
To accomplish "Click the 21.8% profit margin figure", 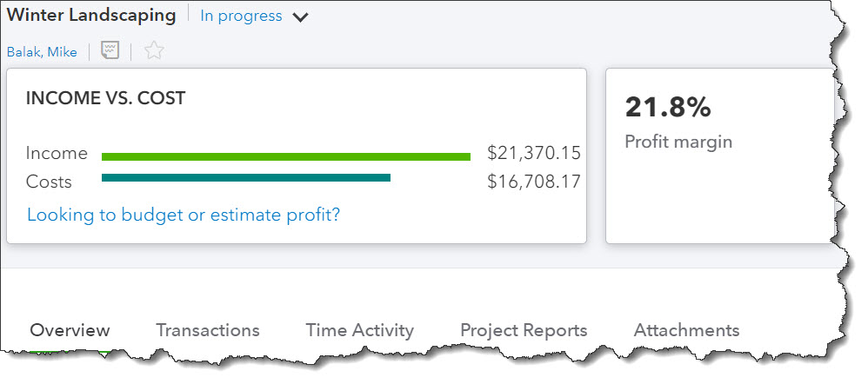I will 668,108.
